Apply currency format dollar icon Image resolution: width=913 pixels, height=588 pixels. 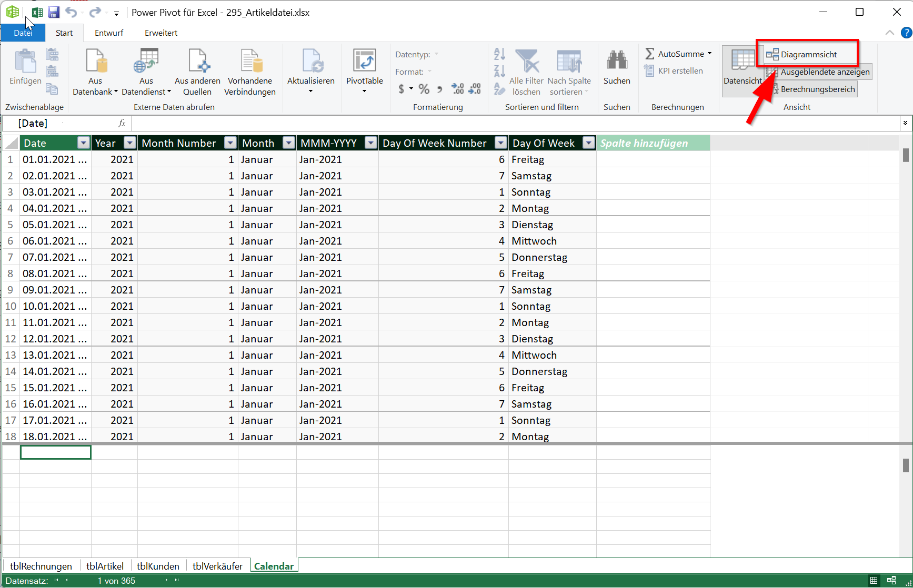coord(402,89)
